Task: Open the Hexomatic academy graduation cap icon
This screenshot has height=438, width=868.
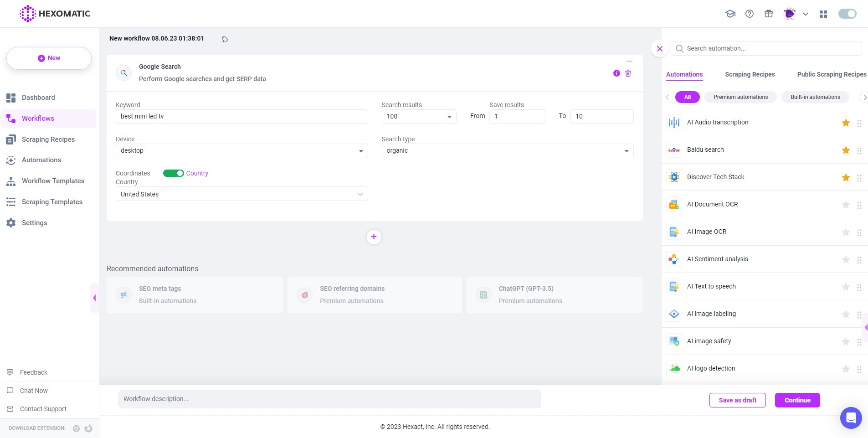Action: (x=731, y=14)
